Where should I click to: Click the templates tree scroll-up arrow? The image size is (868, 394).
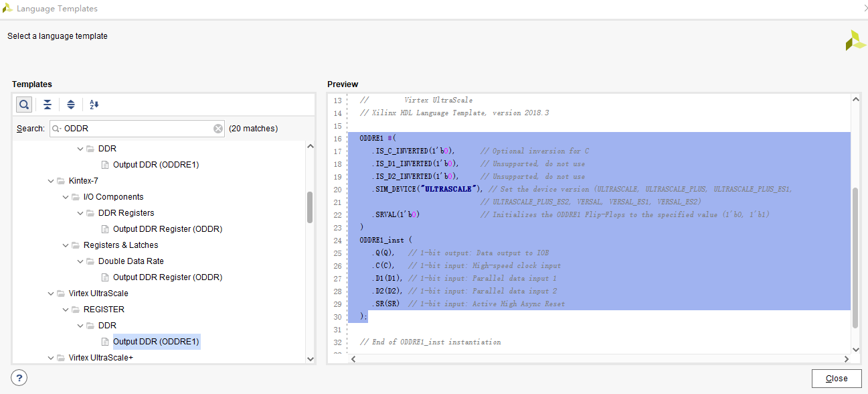(x=310, y=146)
